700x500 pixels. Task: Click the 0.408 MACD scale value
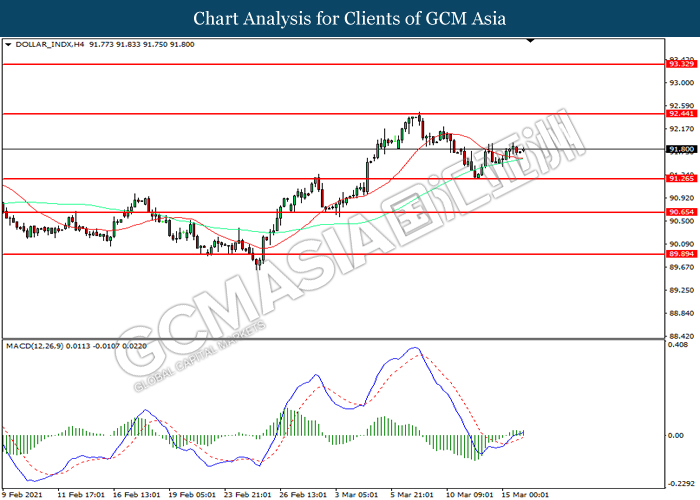click(x=678, y=345)
